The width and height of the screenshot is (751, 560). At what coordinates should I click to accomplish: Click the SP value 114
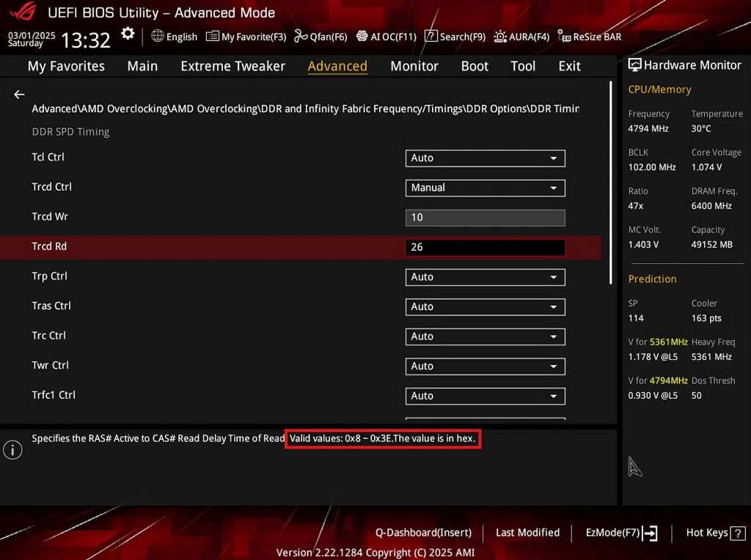(x=636, y=318)
